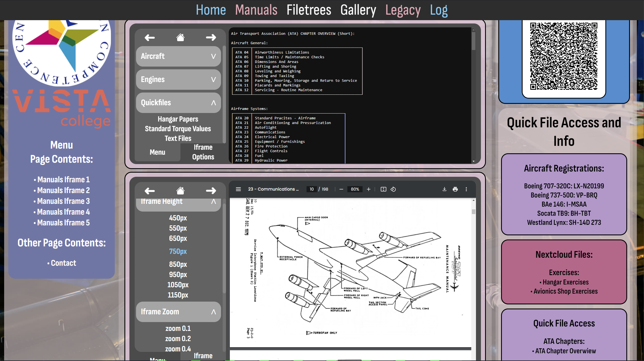Set iframe zoom to 0.1

[x=178, y=328]
